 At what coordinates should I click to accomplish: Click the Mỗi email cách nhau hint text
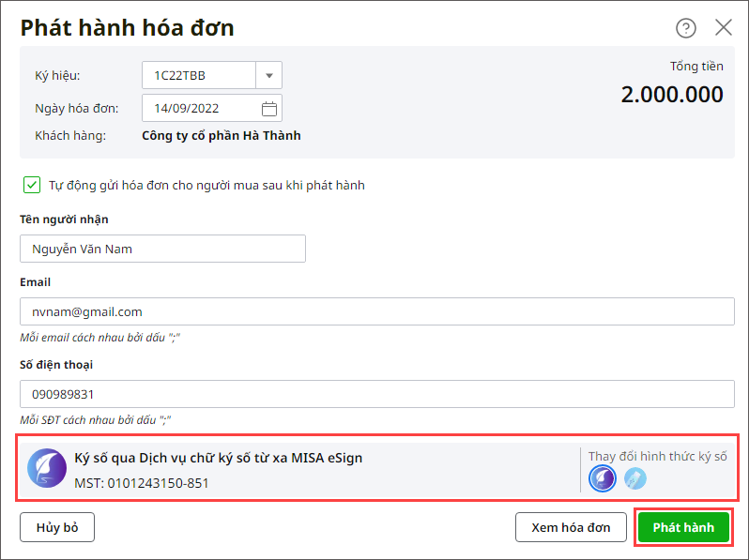99,338
